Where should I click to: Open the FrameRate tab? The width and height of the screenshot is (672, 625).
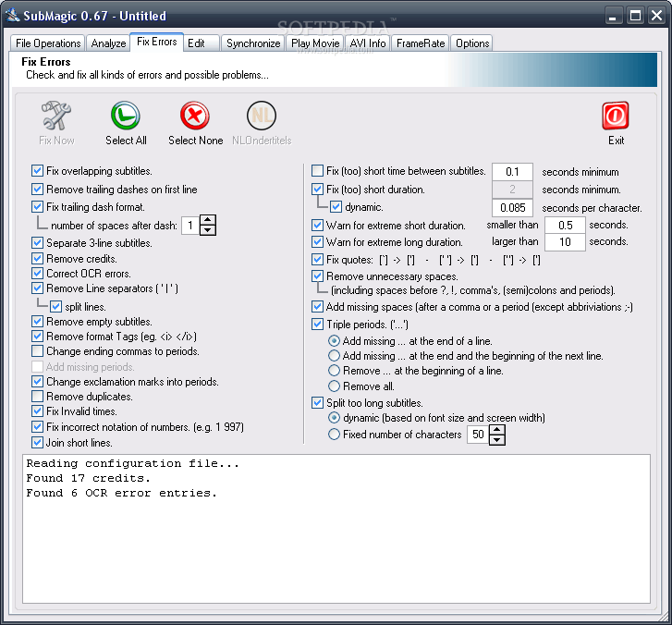point(421,43)
